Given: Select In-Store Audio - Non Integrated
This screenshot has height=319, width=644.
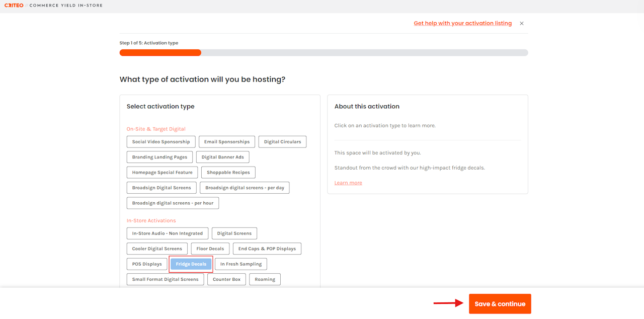Looking at the screenshot, I should tap(167, 233).
